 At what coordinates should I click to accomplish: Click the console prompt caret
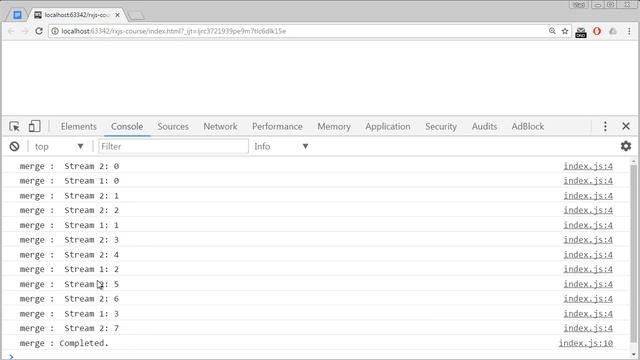11,356
